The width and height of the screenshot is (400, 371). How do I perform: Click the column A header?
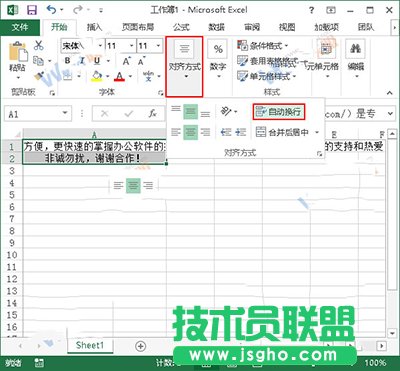click(94, 134)
